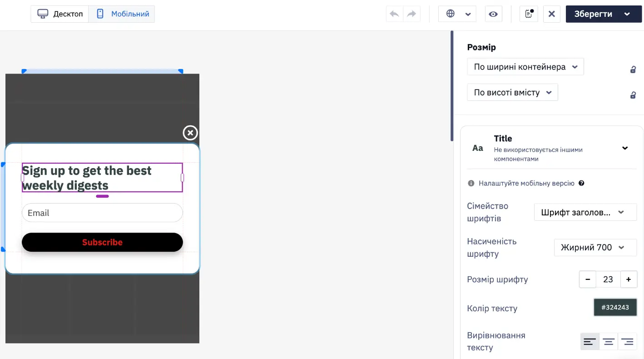
Task: Align text to the left
Action: 590,342
